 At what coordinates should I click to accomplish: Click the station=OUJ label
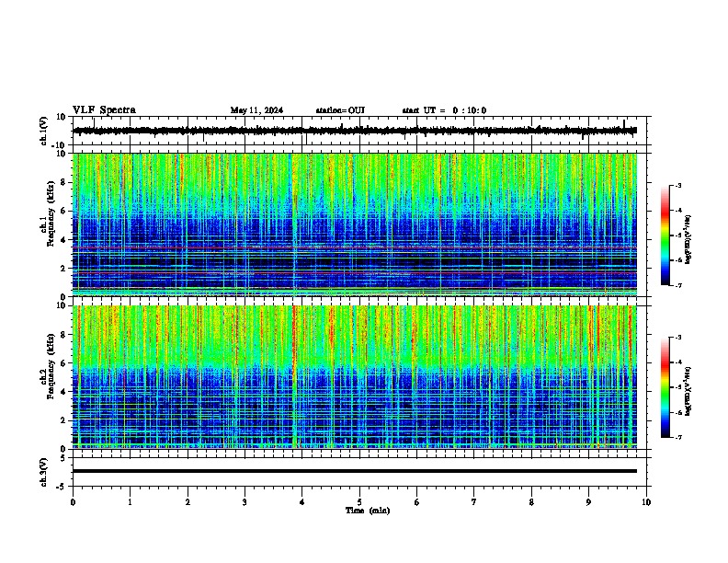click(x=340, y=110)
